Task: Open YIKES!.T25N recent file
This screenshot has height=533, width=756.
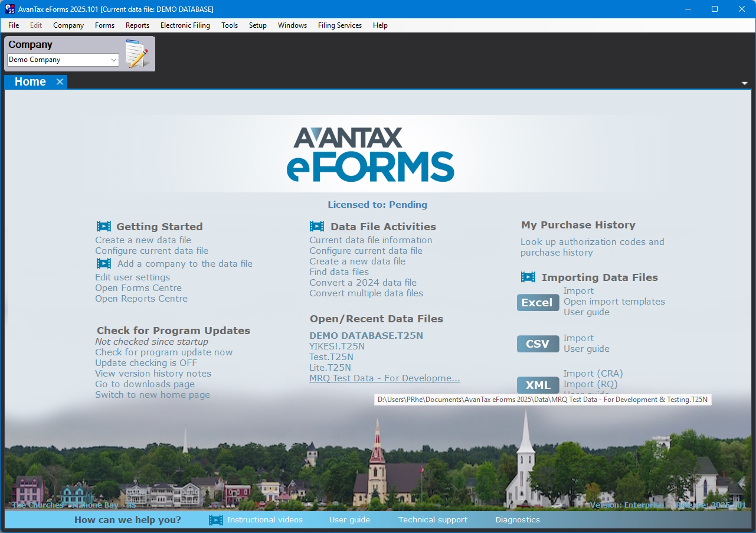Action: pyautogui.click(x=337, y=346)
